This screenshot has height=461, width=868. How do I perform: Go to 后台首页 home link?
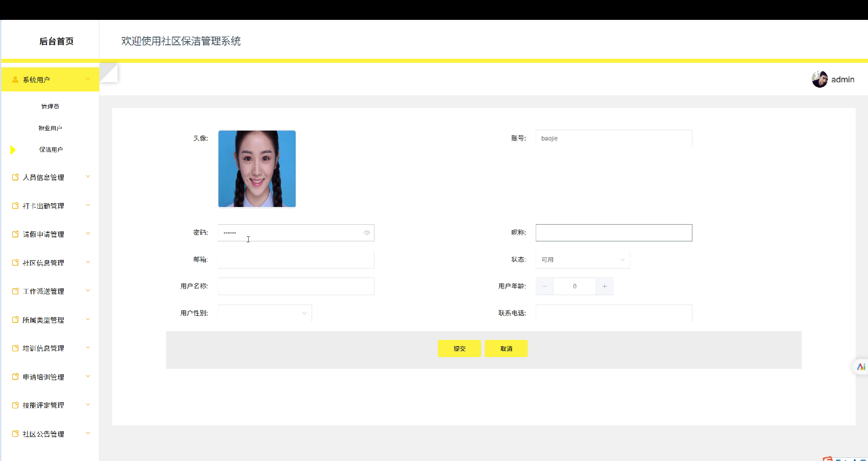tap(57, 41)
